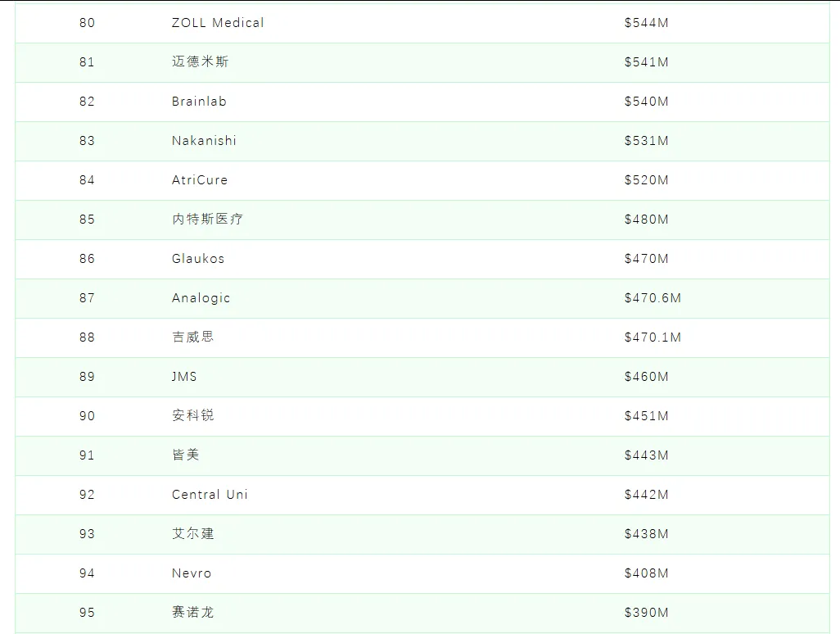Select the 艾尔建 company cell
The width and height of the screenshot is (840, 634).
(193, 534)
